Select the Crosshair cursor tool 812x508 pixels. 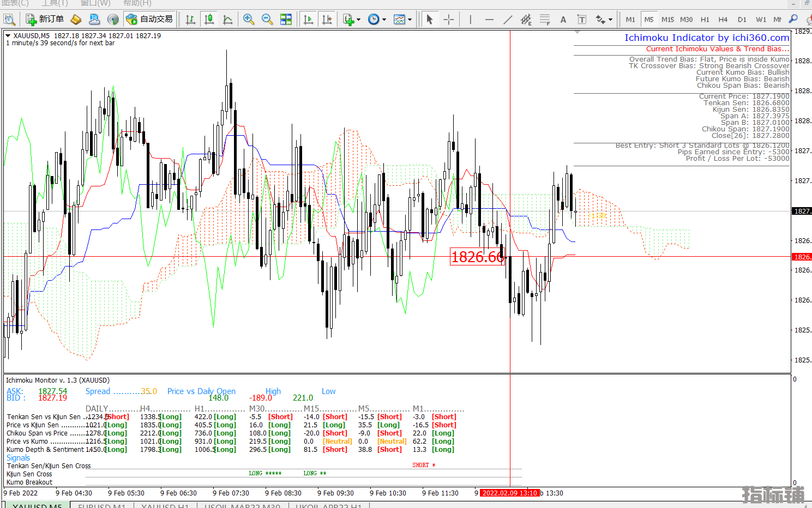click(x=448, y=20)
